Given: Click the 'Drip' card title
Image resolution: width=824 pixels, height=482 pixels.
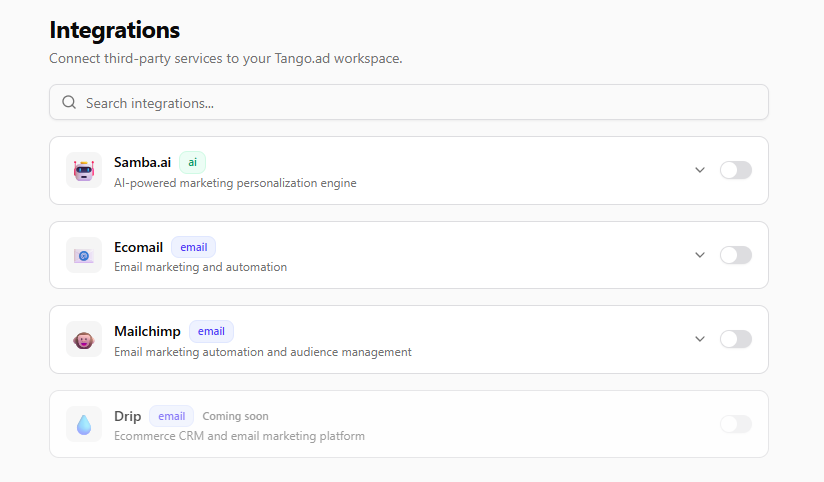Looking at the screenshot, I should coord(128,416).
